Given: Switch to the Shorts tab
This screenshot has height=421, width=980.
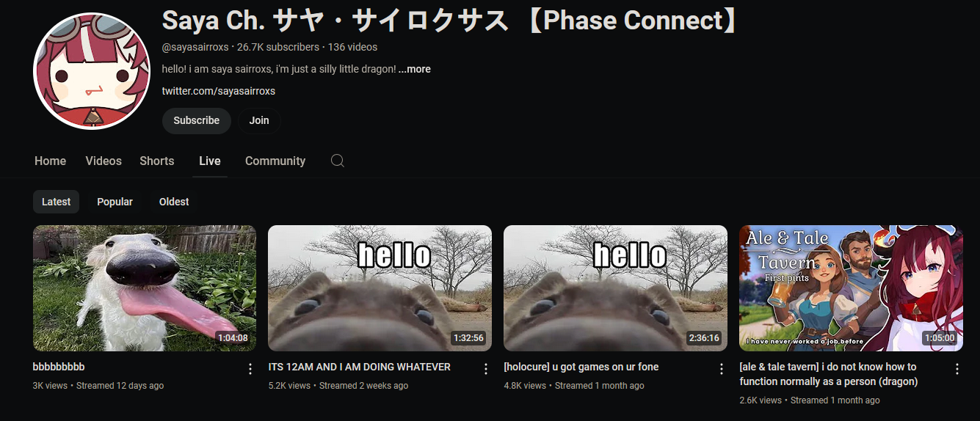Looking at the screenshot, I should (x=157, y=161).
